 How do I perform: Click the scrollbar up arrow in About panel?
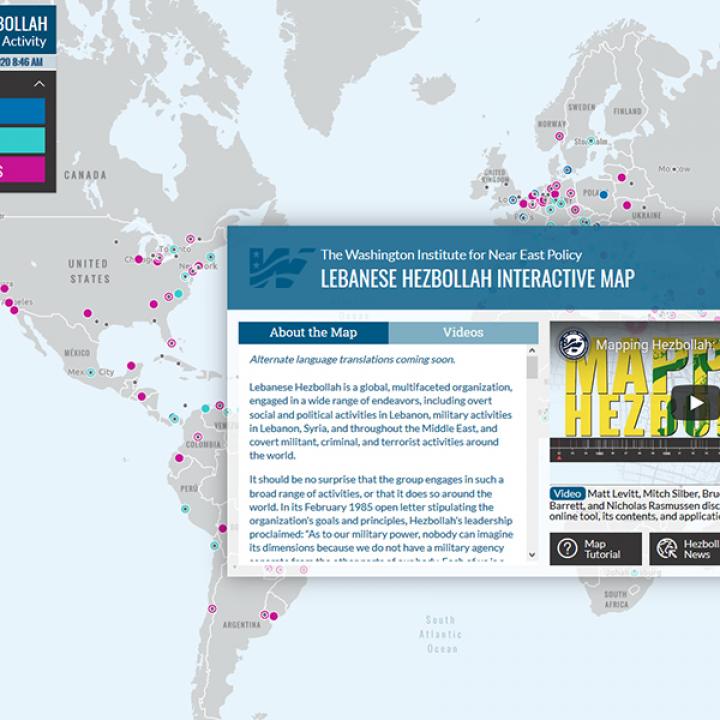pos(532,351)
